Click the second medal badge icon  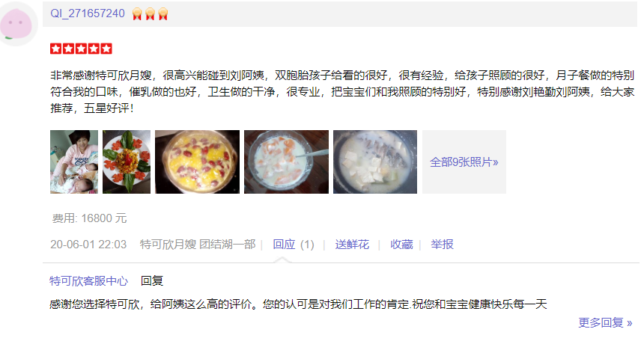(x=150, y=14)
